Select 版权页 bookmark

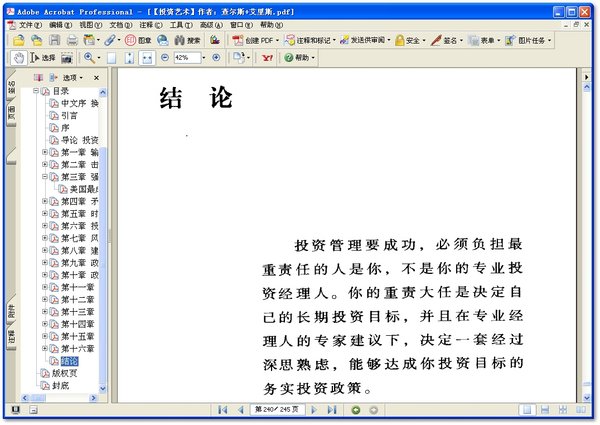(x=64, y=373)
